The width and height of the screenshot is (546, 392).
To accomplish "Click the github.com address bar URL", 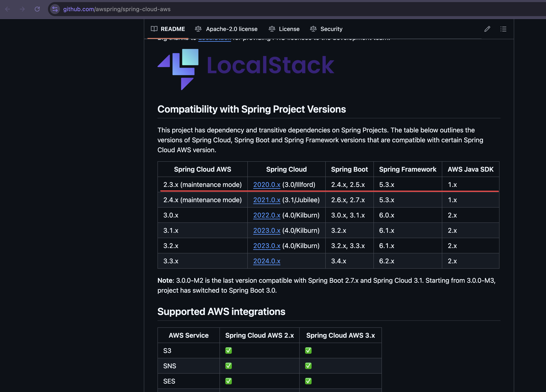I will tap(117, 9).
